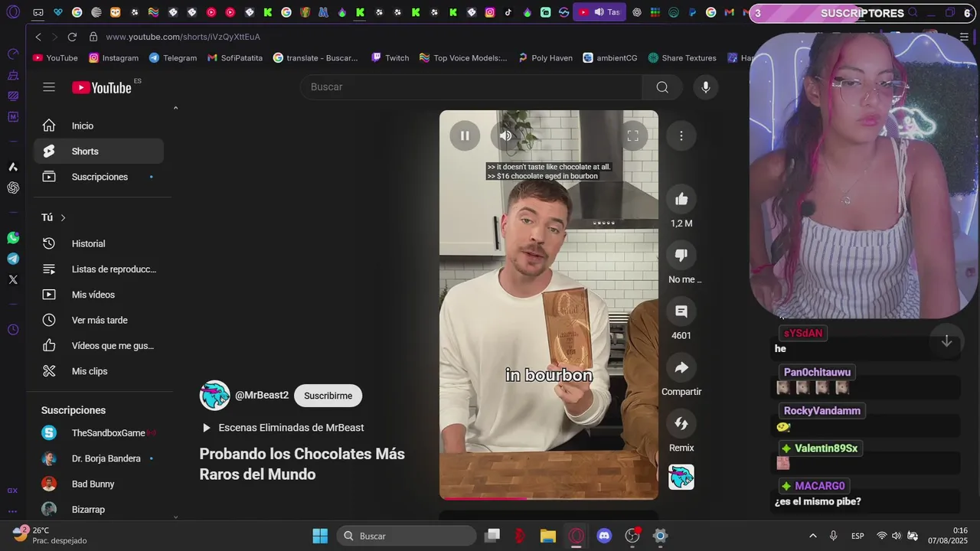Viewport: 980px width, 551px height.
Task: Open Discord from the taskbar
Action: pos(605,536)
